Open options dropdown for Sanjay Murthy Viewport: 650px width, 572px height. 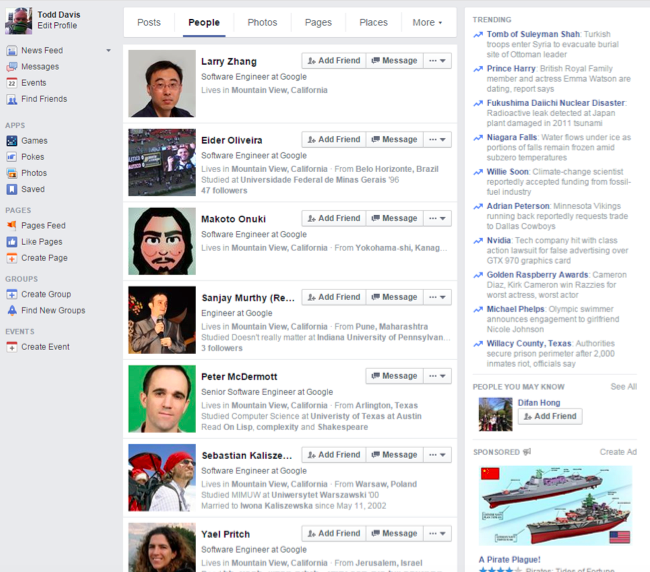437,297
